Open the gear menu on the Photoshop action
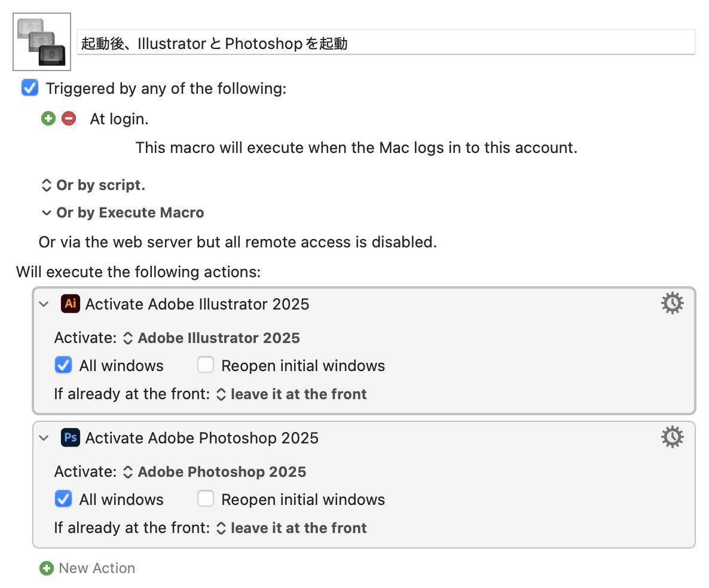Viewport: 709px width, 588px height. point(672,437)
